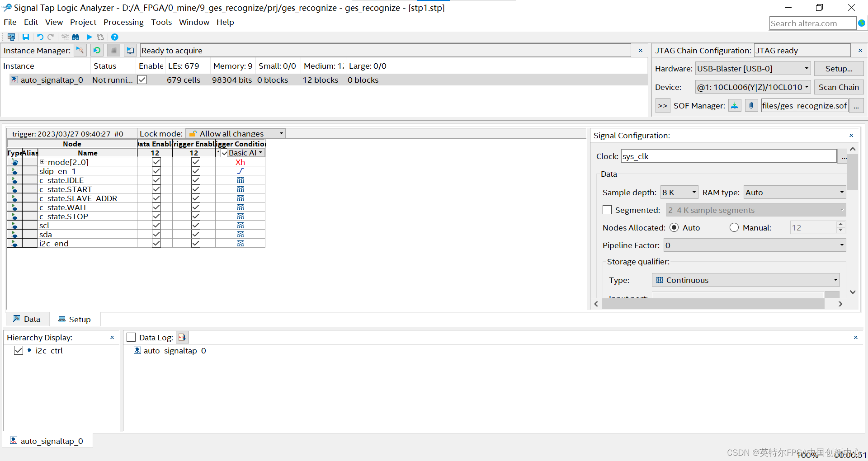Screen dimensions: 868x461
Task: Click the Redo toolbar icon
Action: [x=51, y=37]
